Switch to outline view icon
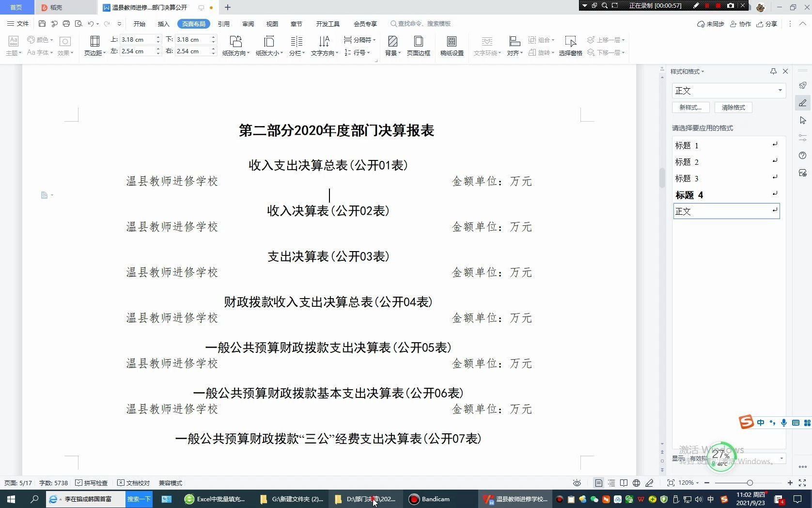The image size is (812, 508). (x=611, y=483)
